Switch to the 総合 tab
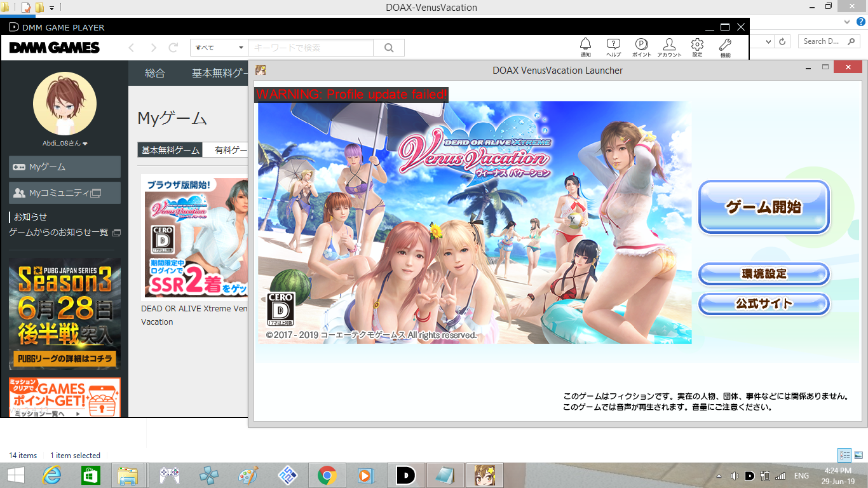The image size is (868, 488). click(x=155, y=74)
